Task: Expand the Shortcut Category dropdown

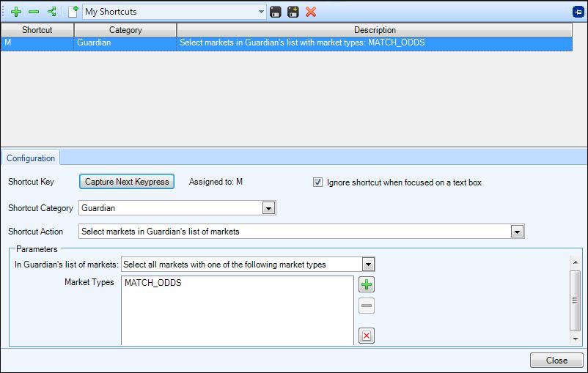Action: coord(268,208)
